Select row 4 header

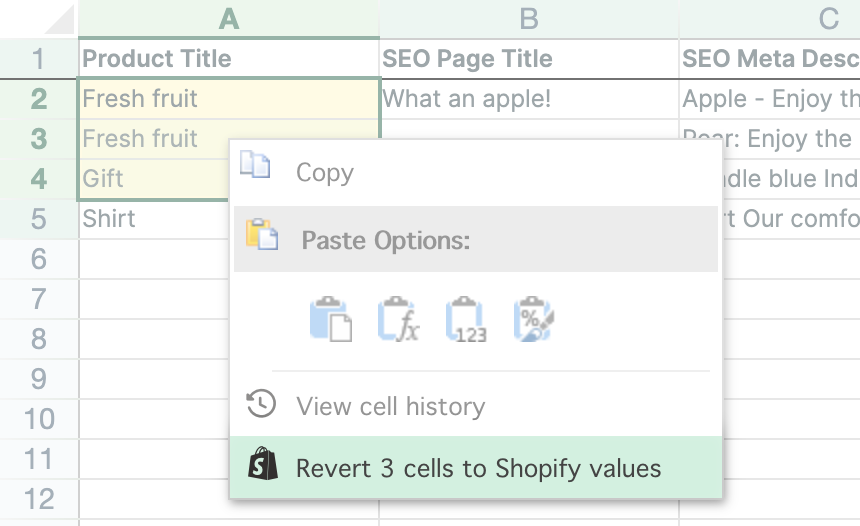pyautogui.click(x=38, y=179)
